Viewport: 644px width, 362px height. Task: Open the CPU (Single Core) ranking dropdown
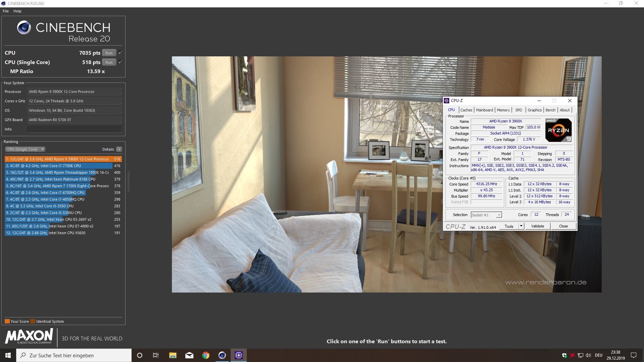(x=25, y=149)
